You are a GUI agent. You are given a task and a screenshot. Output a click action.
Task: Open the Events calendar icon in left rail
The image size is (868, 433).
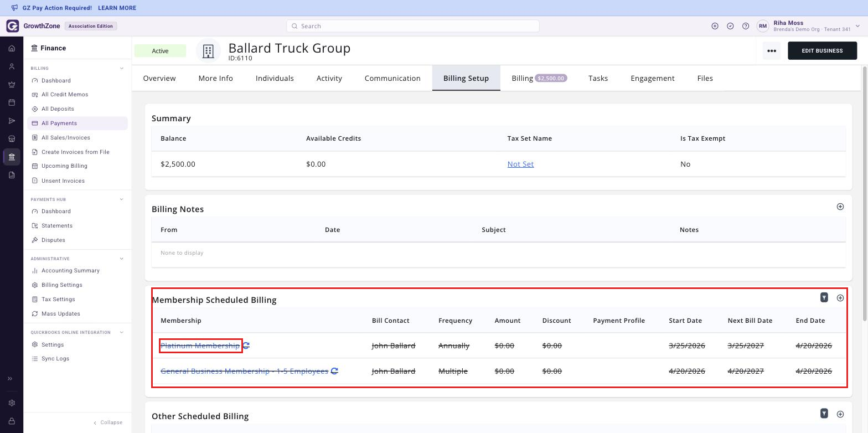click(x=12, y=102)
